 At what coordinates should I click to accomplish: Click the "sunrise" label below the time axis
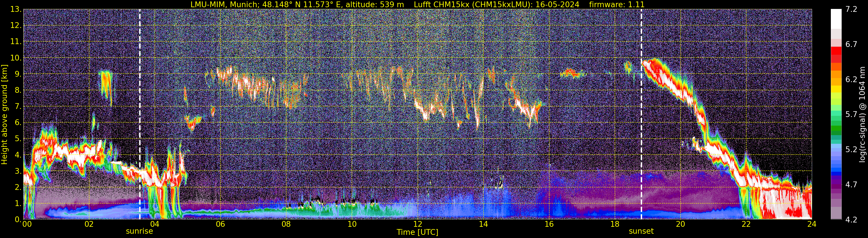139,231
